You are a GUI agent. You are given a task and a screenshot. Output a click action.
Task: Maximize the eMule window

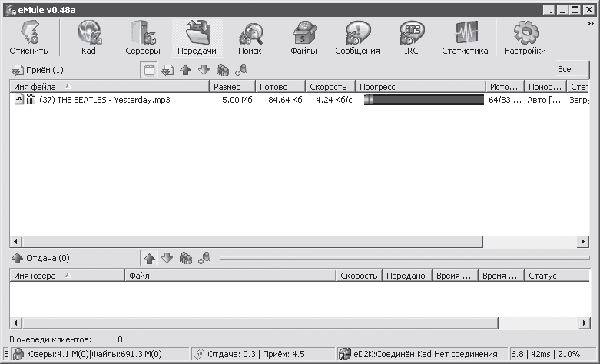tap(575, 10)
